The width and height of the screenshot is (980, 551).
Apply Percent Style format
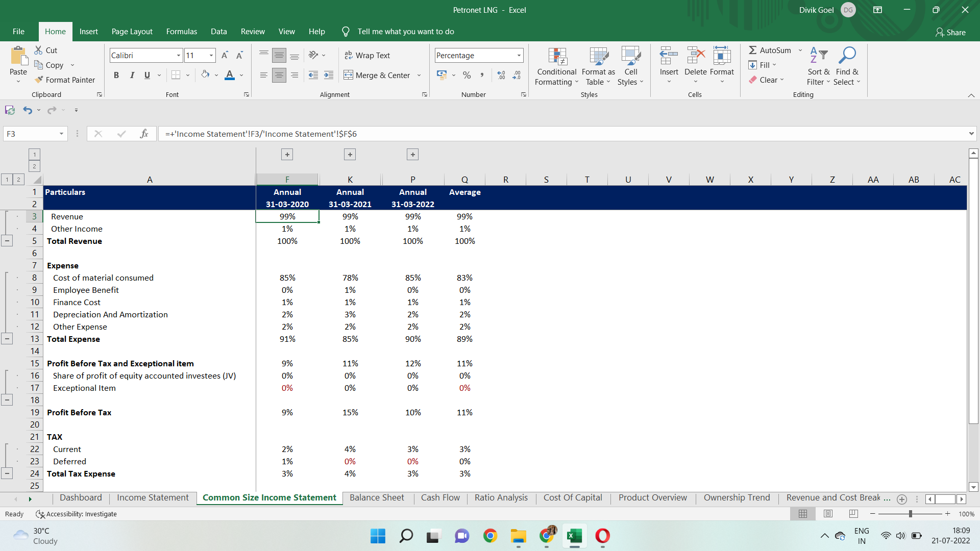(x=467, y=75)
